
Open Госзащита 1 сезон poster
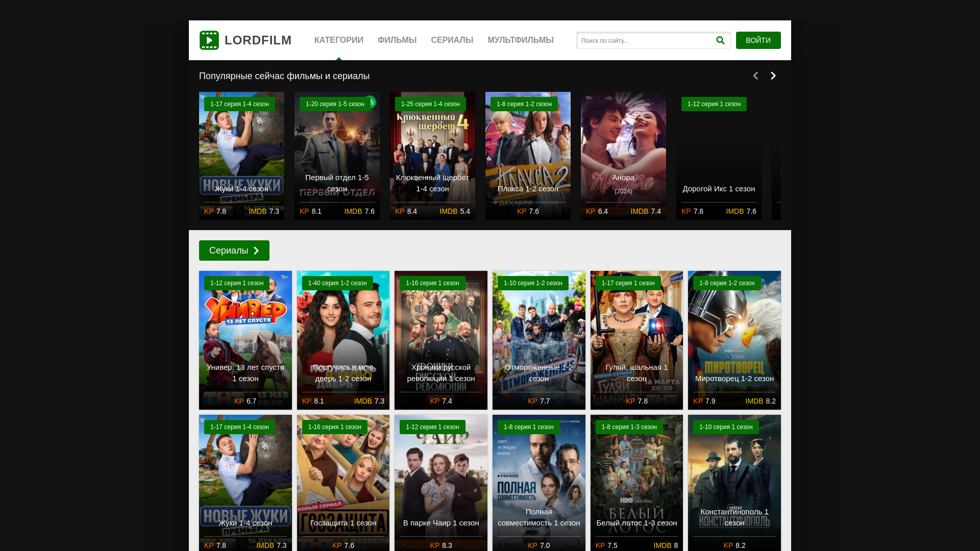click(343, 483)
